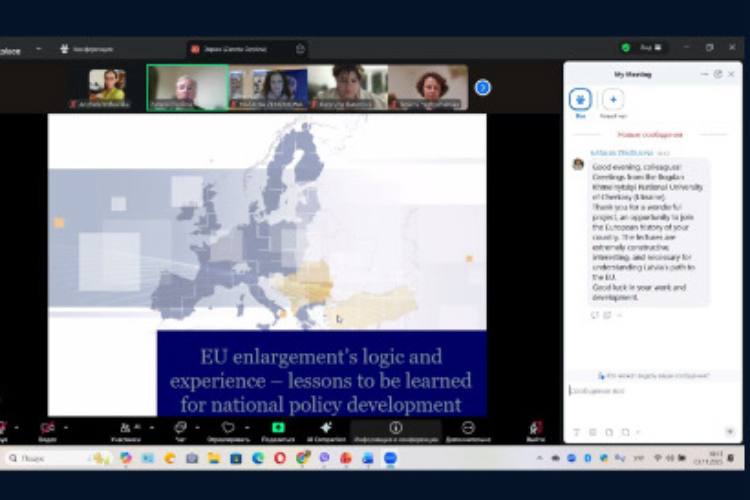Open the meeting info icon

pyautogui.click(x=395, y=427)
